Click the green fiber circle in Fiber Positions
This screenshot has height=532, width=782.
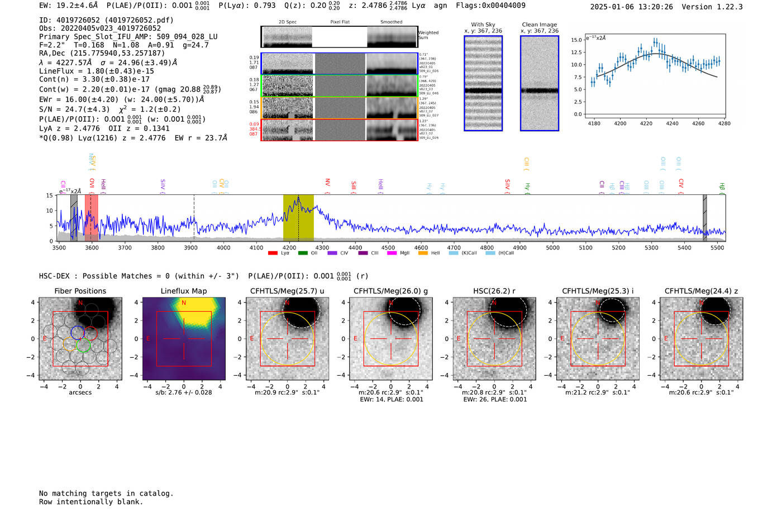(x=84, y=346)
